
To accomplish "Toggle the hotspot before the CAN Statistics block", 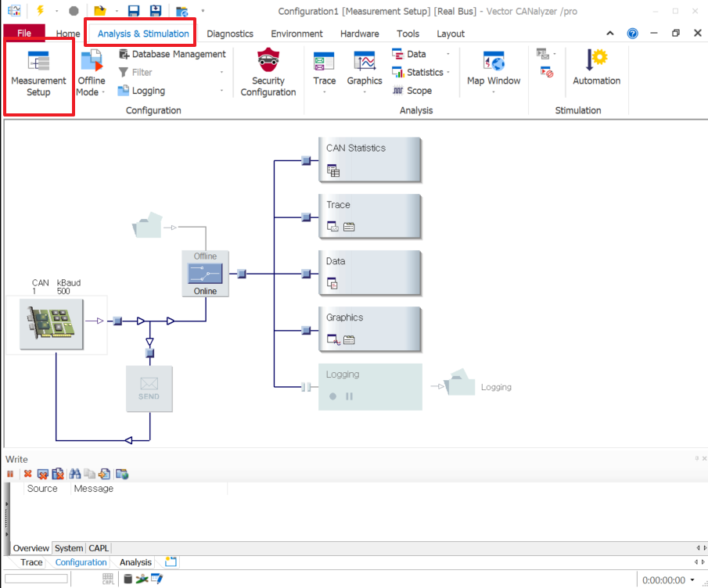I will click(x=306, y=160).
